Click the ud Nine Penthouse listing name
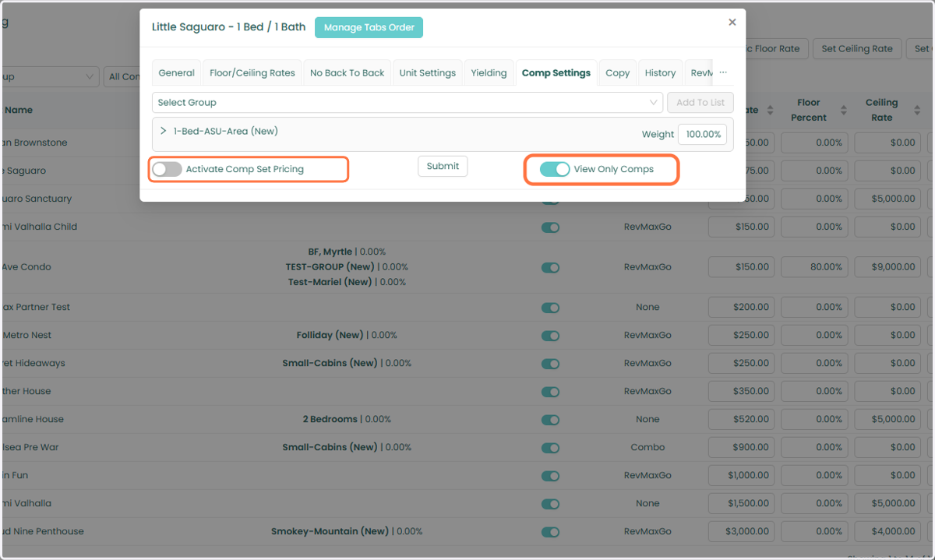 tap(43, 532)
